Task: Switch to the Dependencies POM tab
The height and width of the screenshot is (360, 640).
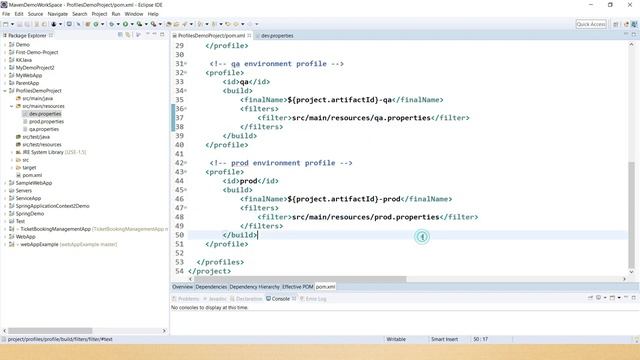Action: point(211,287)
